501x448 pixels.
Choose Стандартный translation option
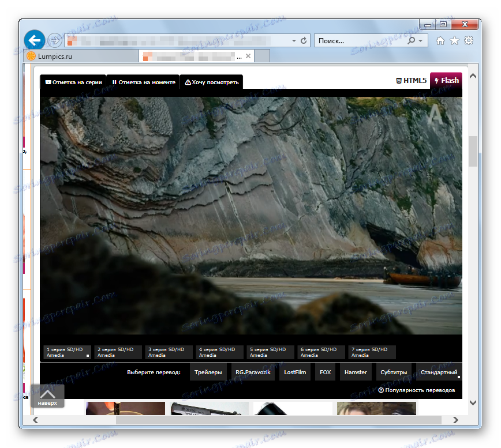click(x=439, y=372)
